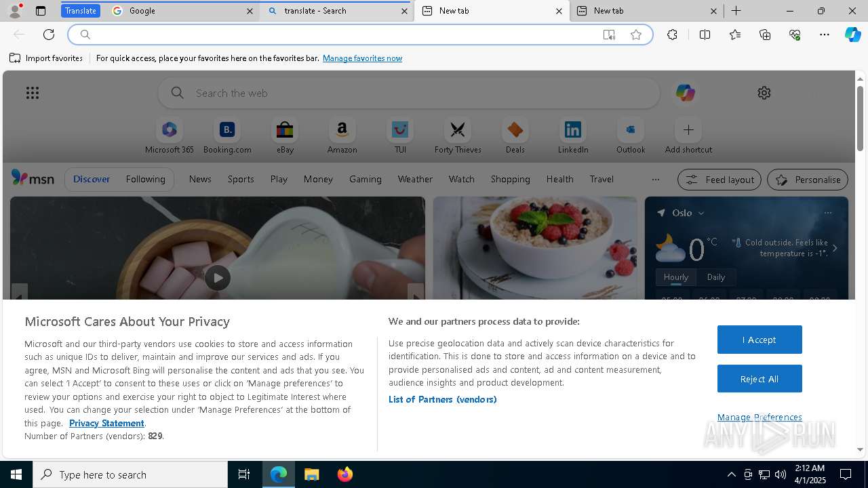Open the immersive reader icon in address bar
The image size is (868, 488).
pos(609,35)
